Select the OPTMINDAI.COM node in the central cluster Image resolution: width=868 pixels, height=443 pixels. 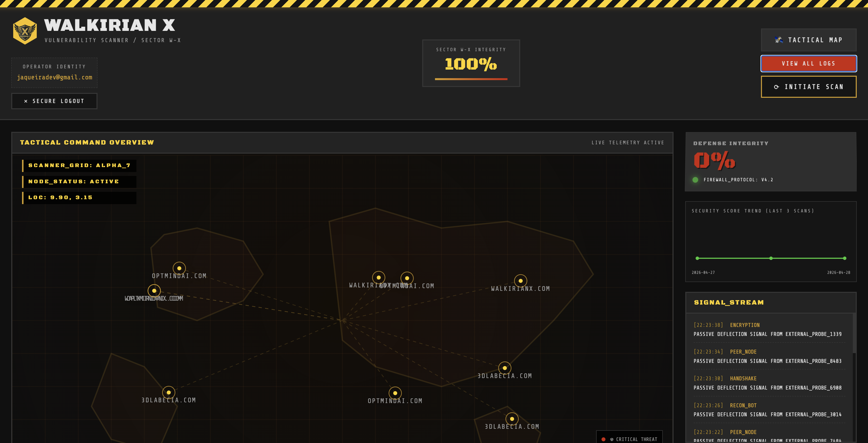coord(407,278)
